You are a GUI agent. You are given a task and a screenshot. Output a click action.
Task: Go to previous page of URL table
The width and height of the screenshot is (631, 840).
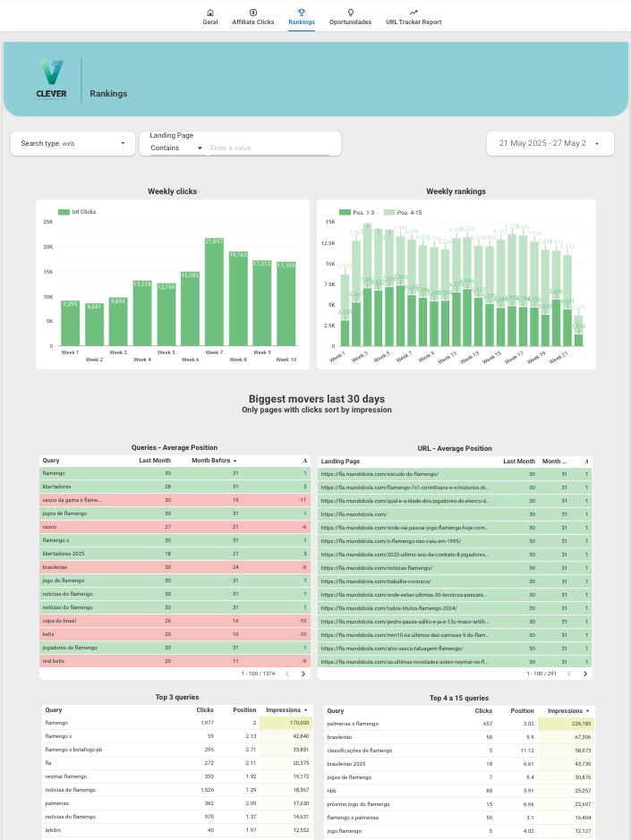567,674
